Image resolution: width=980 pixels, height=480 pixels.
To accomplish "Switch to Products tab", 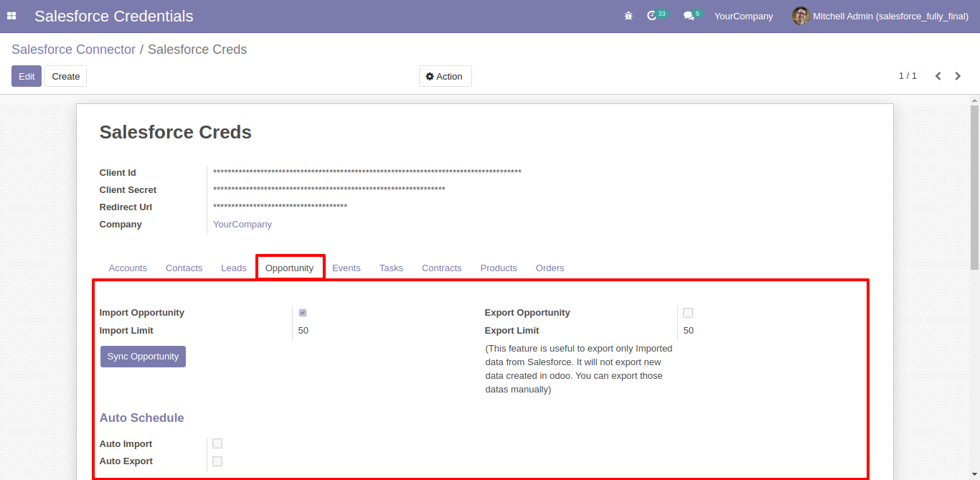I will (499, 268).
